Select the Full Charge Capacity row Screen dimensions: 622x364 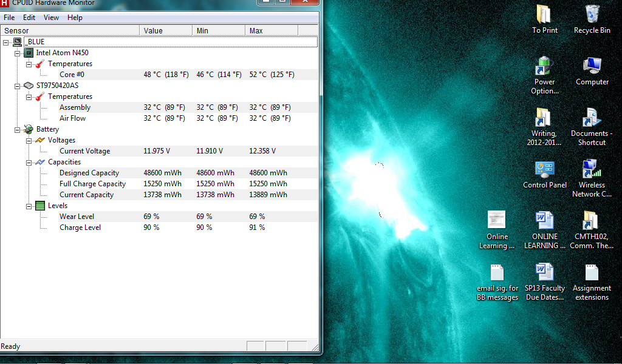click(188, 184)
